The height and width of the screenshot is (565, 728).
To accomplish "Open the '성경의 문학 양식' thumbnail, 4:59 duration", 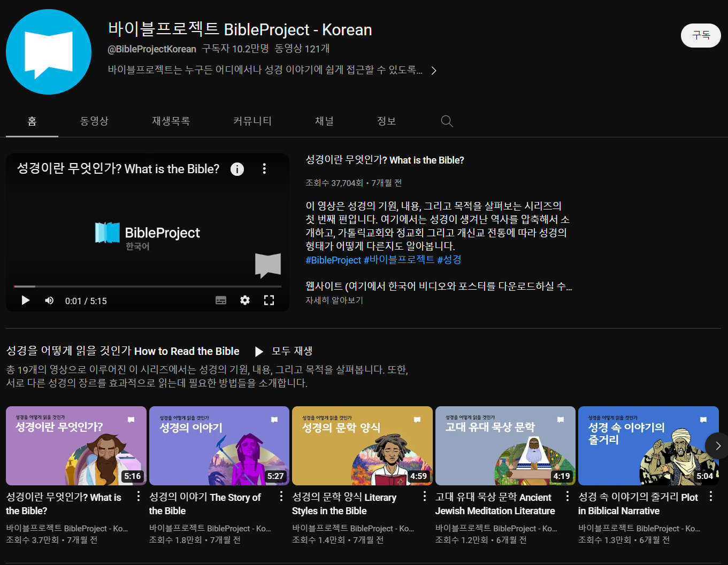I will pyautogui.click(x=362, y=446).
